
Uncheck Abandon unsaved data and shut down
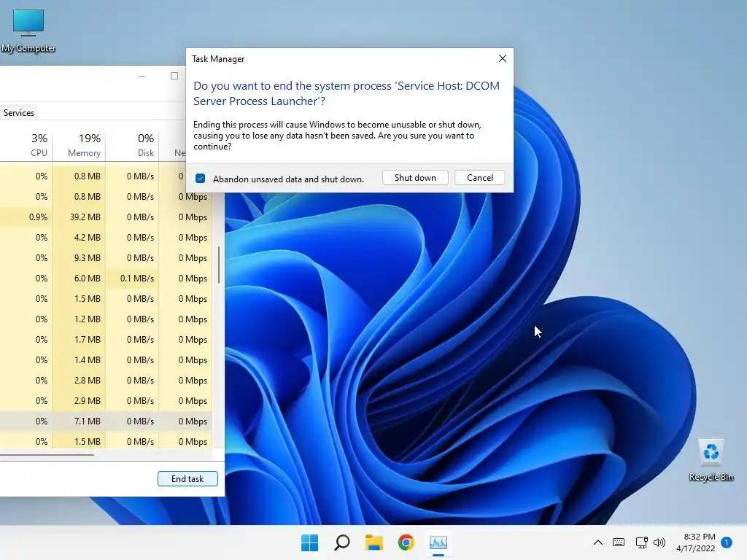coord(200,179)
